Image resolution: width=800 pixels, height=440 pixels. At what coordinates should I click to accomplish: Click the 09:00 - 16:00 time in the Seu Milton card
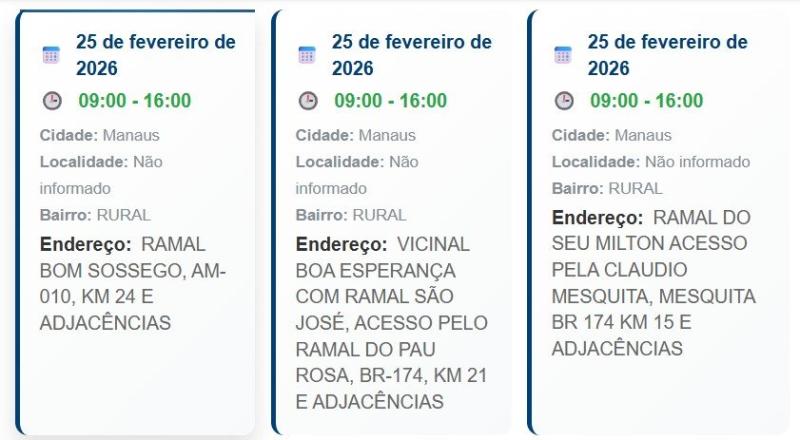coord(646,101)
